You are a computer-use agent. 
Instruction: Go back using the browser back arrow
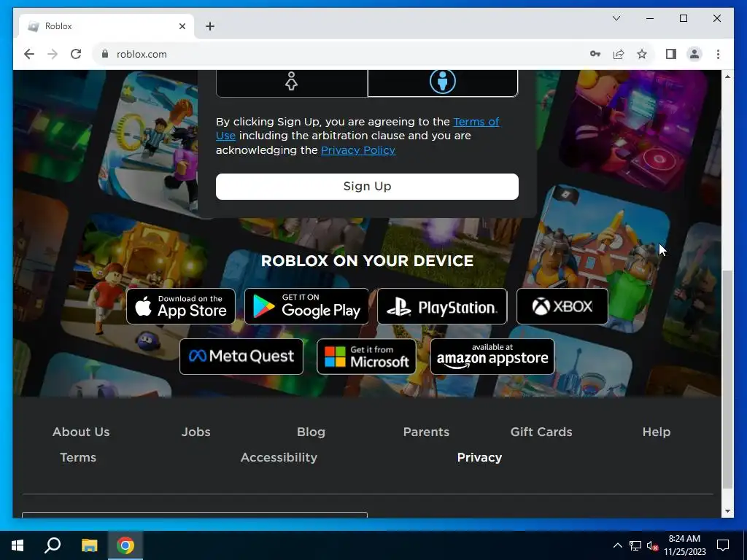[x=29, y=54]
